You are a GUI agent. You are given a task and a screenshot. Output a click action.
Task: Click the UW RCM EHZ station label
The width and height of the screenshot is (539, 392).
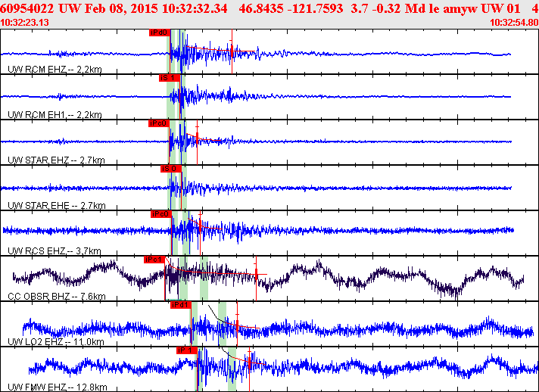55,70
